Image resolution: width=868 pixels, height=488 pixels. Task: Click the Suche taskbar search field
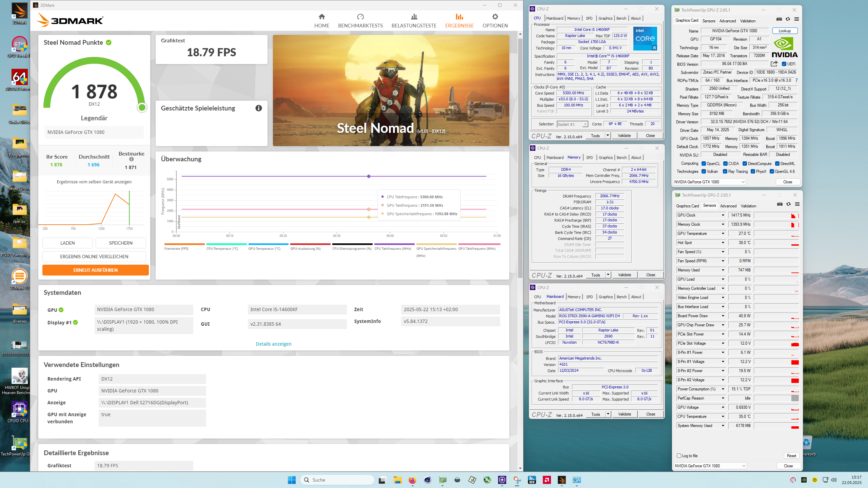tap(337, 480)
